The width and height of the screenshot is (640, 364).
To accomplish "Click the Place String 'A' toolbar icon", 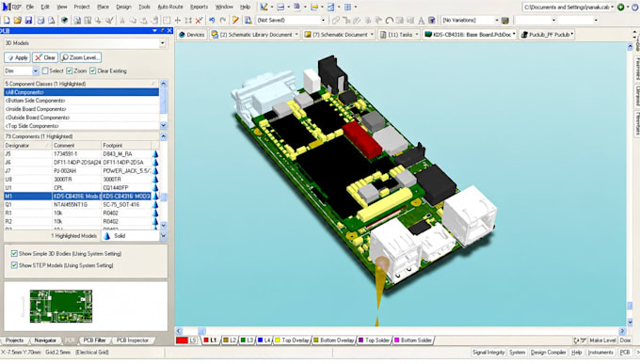I will pos(421,20).
